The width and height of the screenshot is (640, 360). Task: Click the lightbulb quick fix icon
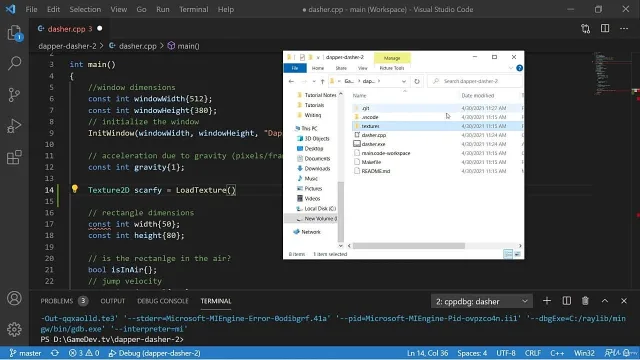pyautogui.click(x=75, y=189)
